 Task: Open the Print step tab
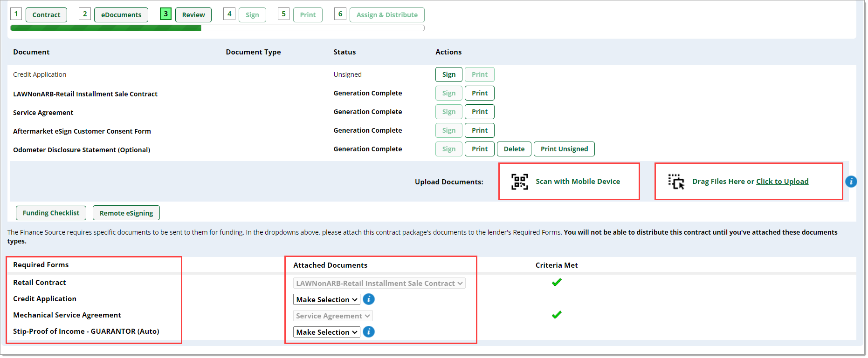(x=308, y=15)
